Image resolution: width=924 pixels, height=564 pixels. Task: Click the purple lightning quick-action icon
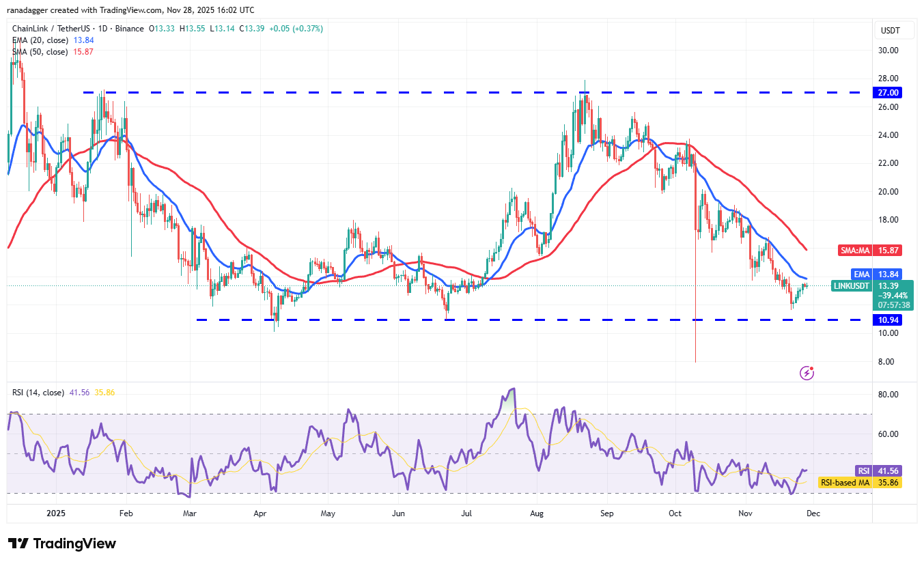(807, 373)
